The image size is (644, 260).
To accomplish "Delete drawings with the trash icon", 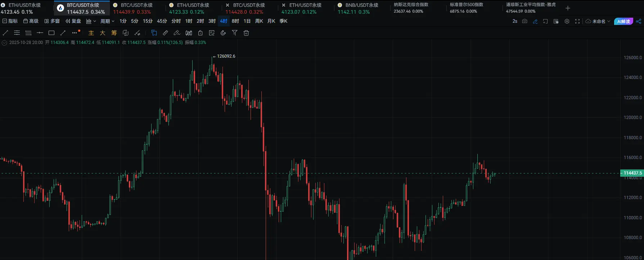I will point(246,33).
